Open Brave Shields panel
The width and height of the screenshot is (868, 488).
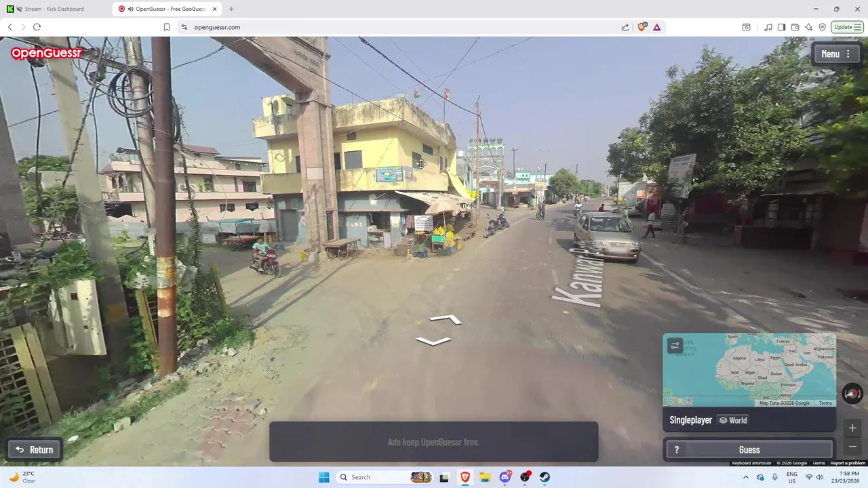coord(642,27)
